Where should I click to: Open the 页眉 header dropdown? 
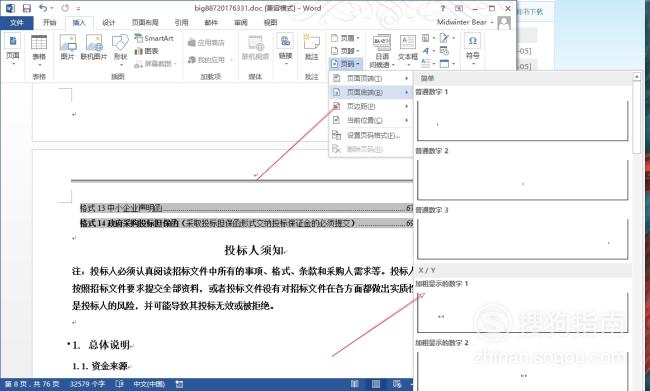(x=345, y=38)
